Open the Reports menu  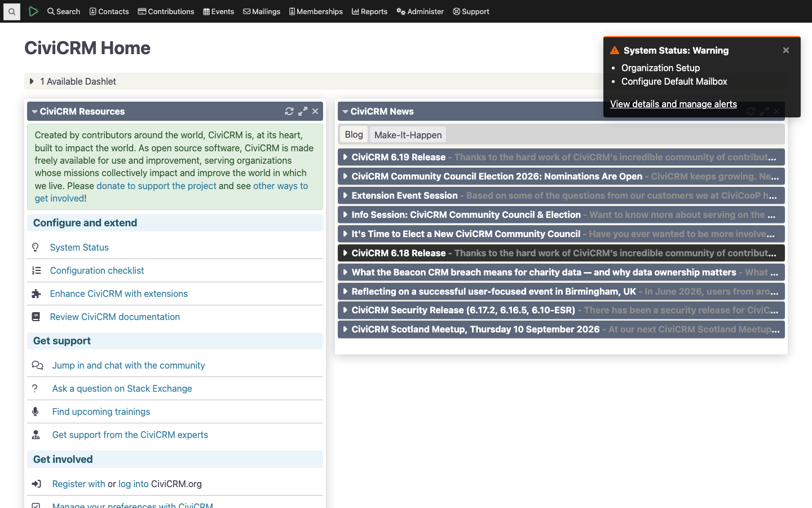369,11
